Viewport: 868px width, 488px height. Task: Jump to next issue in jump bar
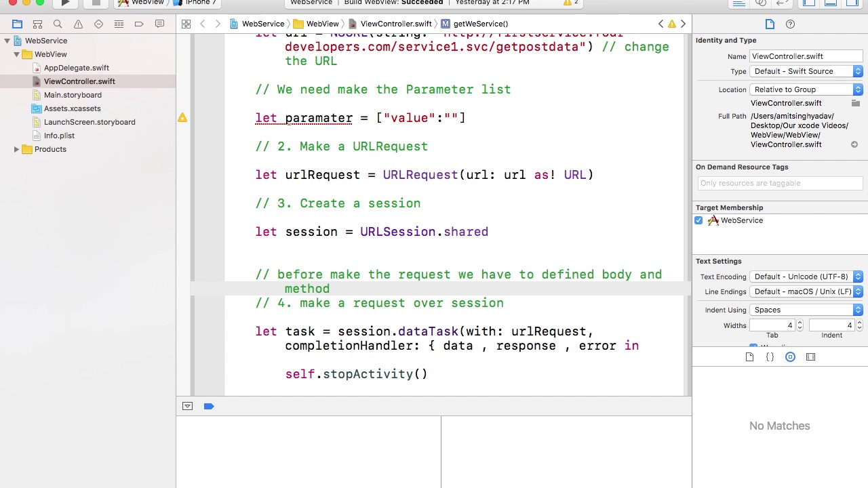683,24
